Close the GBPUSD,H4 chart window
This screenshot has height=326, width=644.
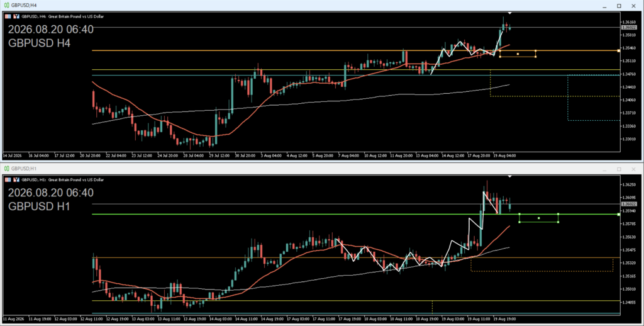[x=633, y=6]
